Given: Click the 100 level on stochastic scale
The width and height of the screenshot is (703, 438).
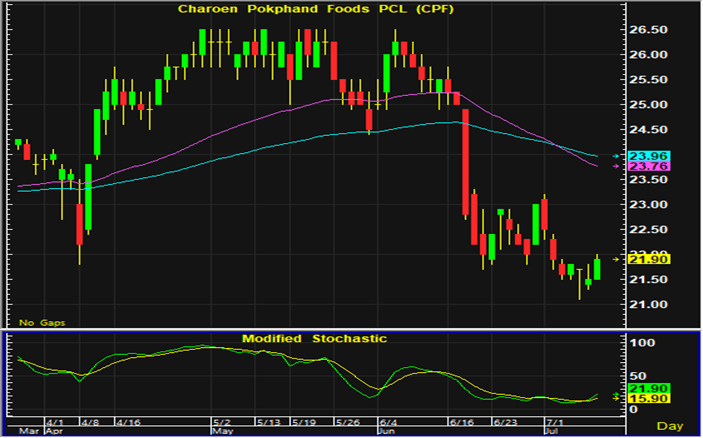Looking at the screenshot, I should pyautogui.click(x=642, y=343).
